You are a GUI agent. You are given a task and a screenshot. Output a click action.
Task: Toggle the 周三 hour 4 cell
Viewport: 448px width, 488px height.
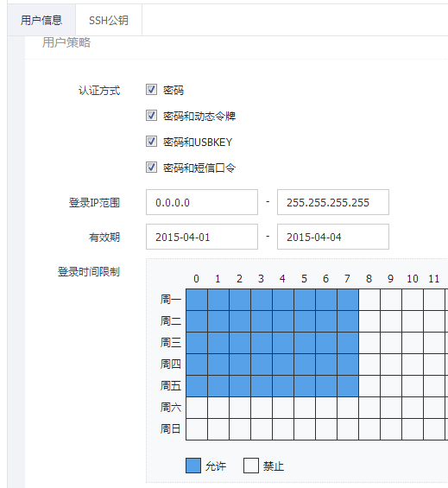pos(283,343)
